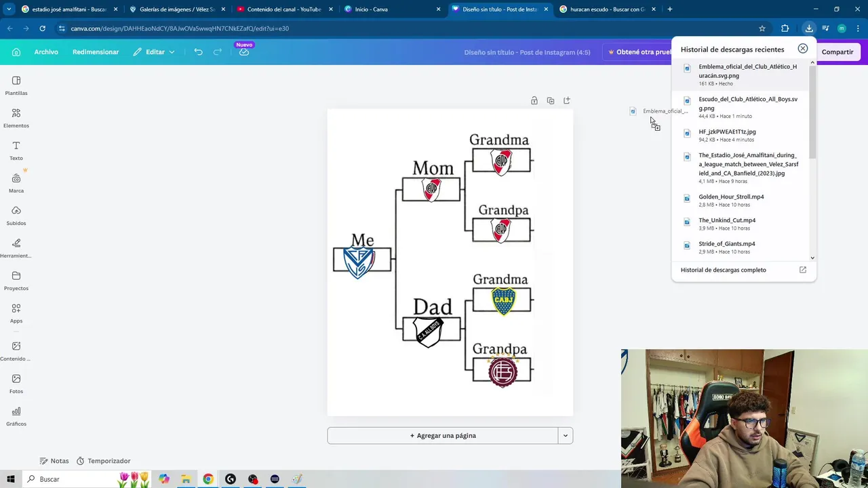
Task: Open Elementos sidebar panel
Action: coord(16,118)
